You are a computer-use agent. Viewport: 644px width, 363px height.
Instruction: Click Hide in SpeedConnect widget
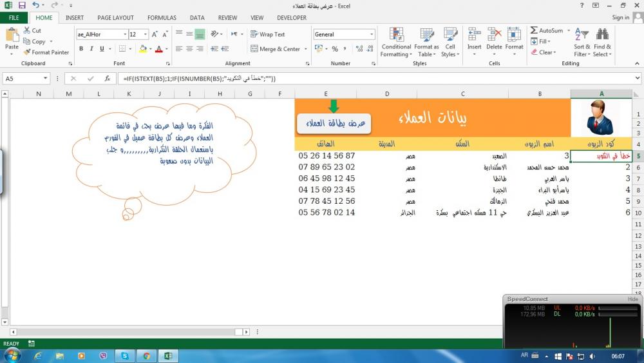tap(633, 299)
